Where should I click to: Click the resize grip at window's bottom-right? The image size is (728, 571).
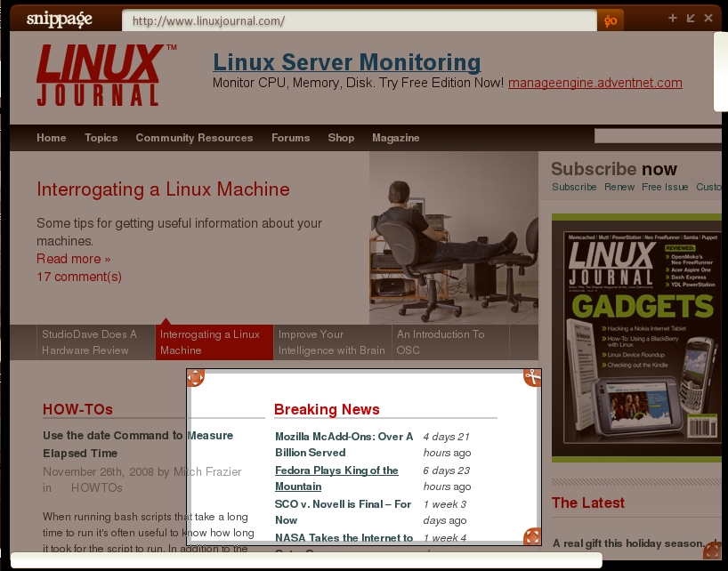click(712, 551)
